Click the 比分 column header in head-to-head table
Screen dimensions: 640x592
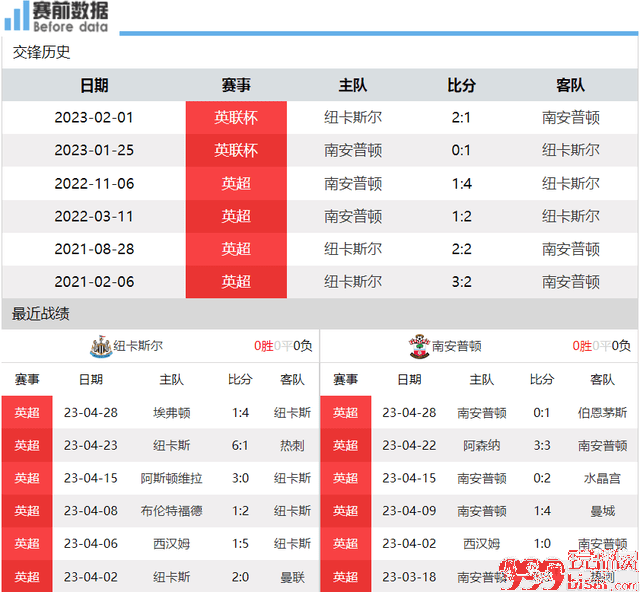tap(461, 85)
